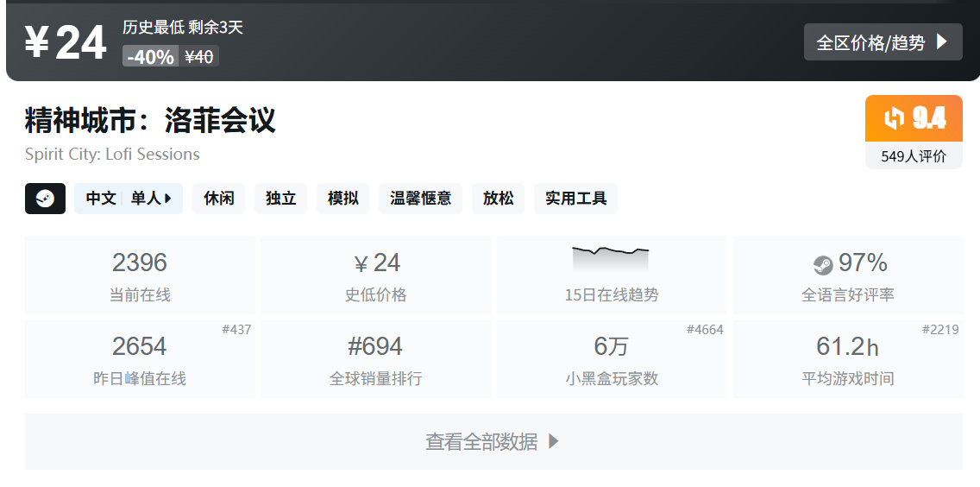This screenshot has height=487, width=980.
Task: Click the game title 精神城市：洛菲会议
Action: tap(150, 120)
